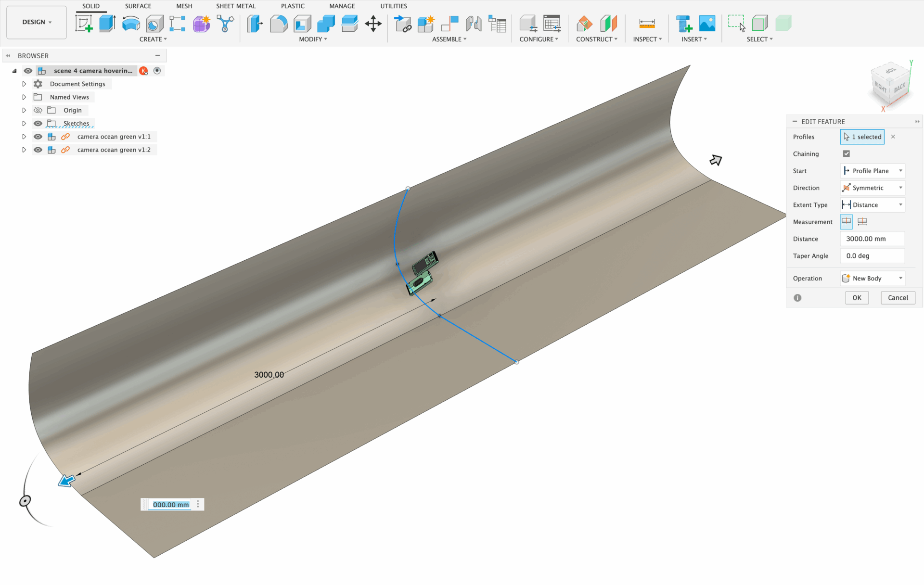Select the Revolve tool icon
The image size is (924, 585).
(x=131, y=23)
